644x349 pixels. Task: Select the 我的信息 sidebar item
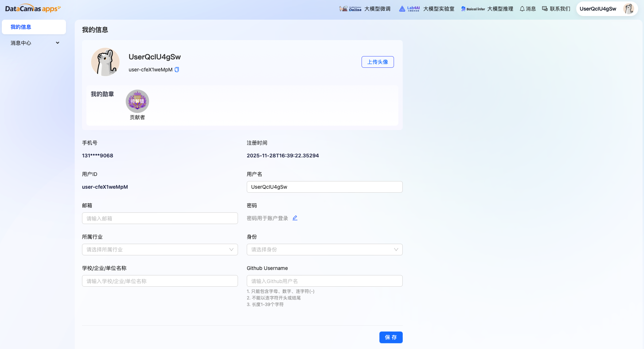click(x=34, y=27)
